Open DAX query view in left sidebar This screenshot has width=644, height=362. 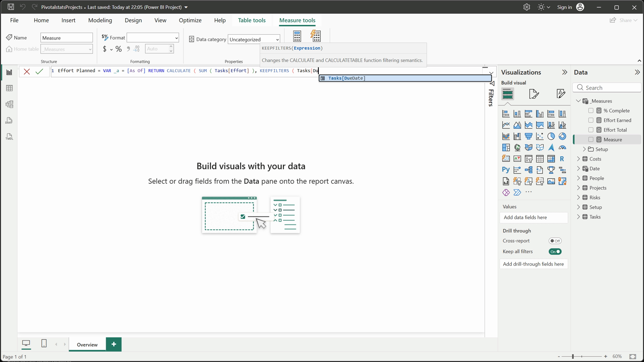click(x=9, y=121)
